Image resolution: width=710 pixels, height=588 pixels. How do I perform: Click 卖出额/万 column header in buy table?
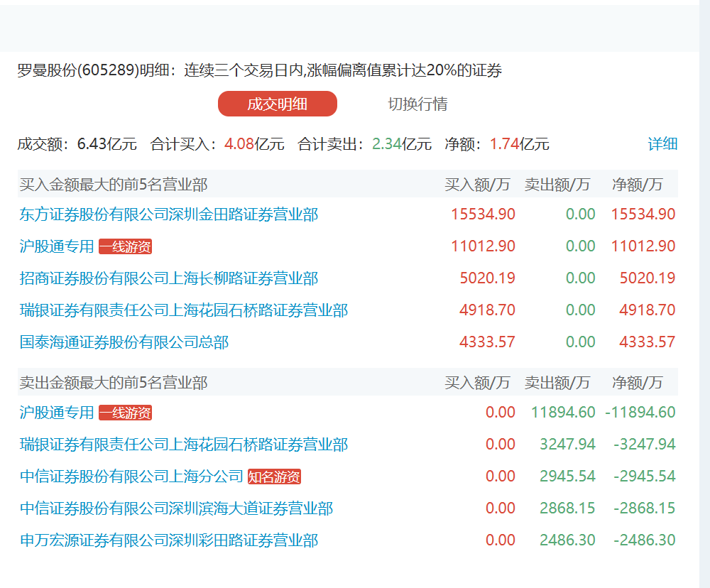click(557, 185)
